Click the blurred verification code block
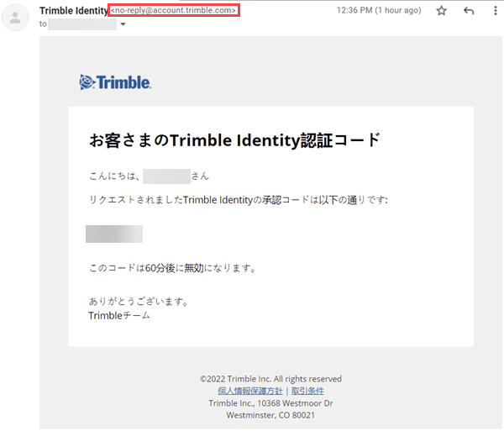Screen dimensions: 504x431 click(114, 234)
